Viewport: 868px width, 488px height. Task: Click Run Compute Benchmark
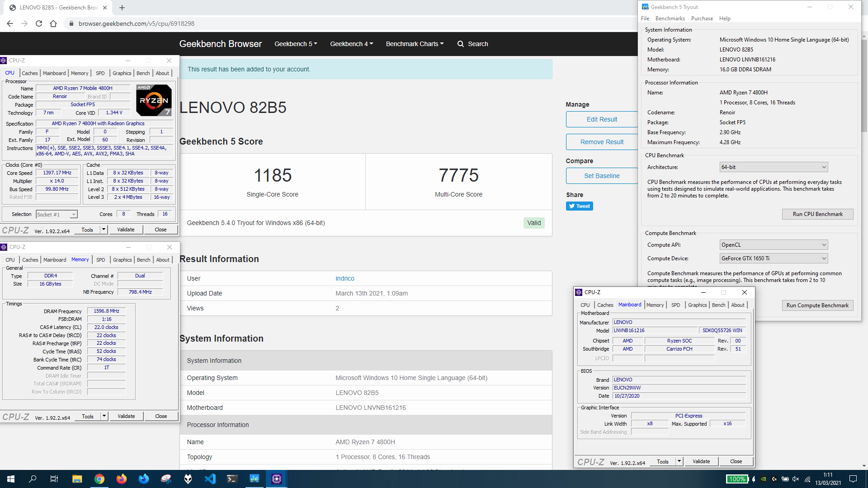click(817, 305)
